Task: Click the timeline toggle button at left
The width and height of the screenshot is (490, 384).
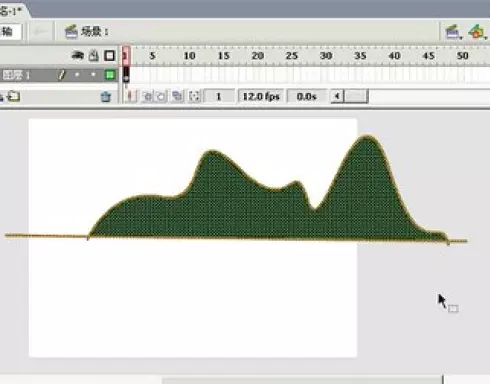Action: pos(9,32)
